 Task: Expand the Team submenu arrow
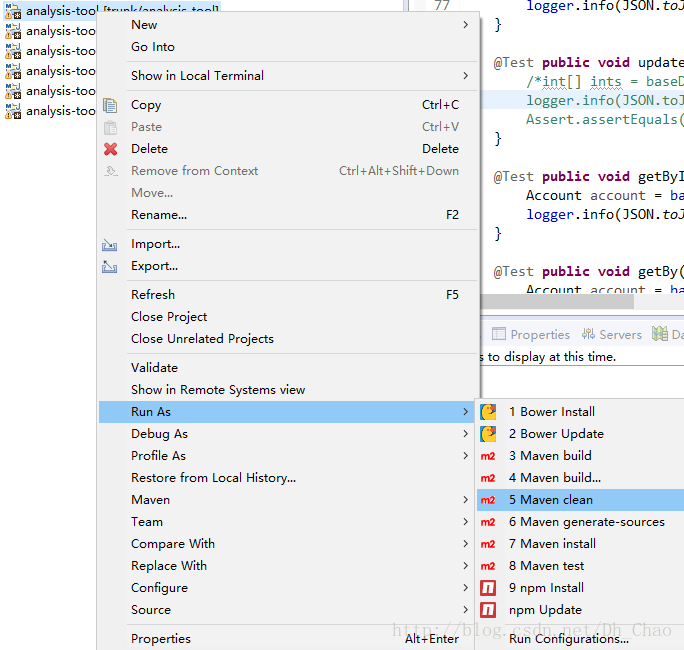coord(465,522)
